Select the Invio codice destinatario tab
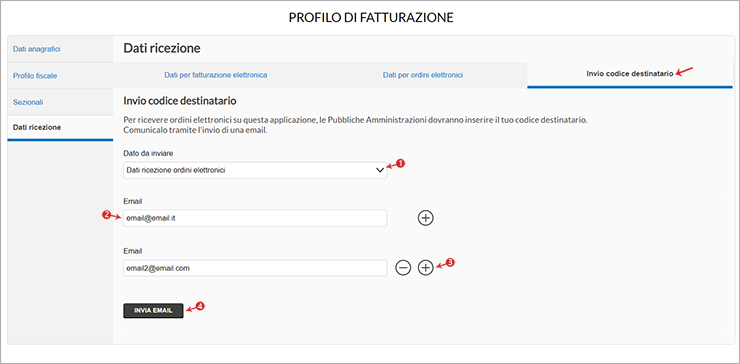Viewport: 740px width, 364px height. [x=630, y=75]
